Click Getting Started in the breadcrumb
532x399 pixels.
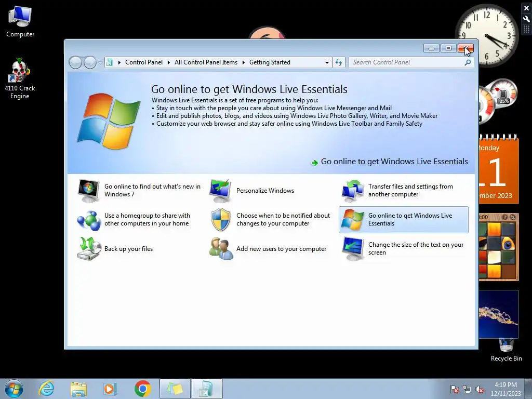pyautogui.click(x=270, y=62)
